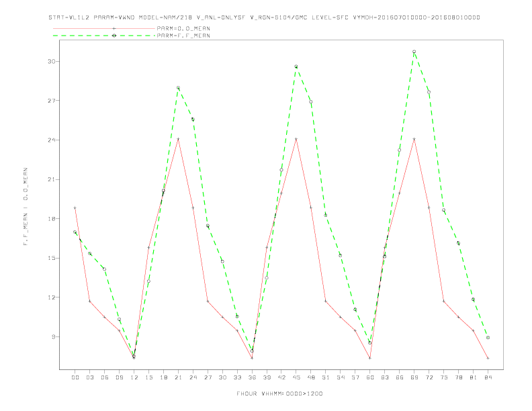Image resolution: width=532 pixels, height=411 pixels.
Task: Click green F.F_MEAN circle marker at hour 24
Action: coord(193,119)
